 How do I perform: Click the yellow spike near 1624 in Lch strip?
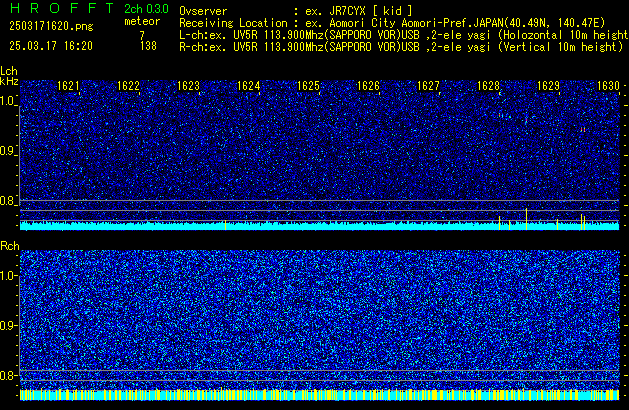click(x=225, y=225)
